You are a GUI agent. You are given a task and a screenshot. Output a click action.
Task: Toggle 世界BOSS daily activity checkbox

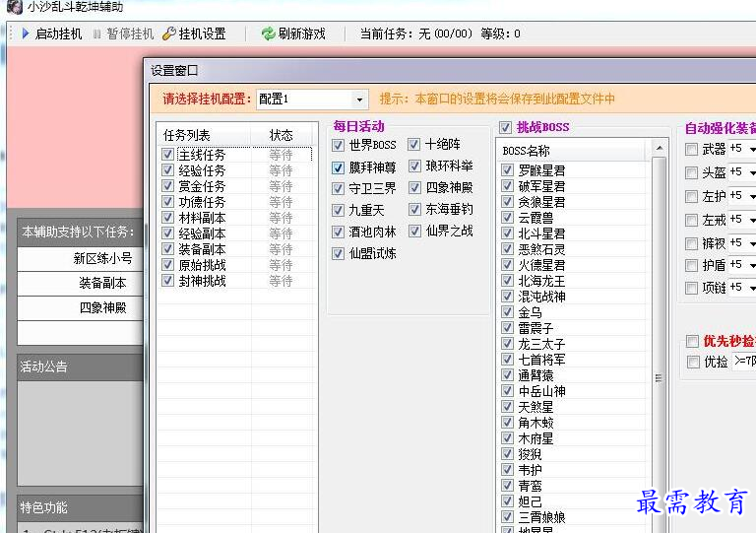click(338, 145)
